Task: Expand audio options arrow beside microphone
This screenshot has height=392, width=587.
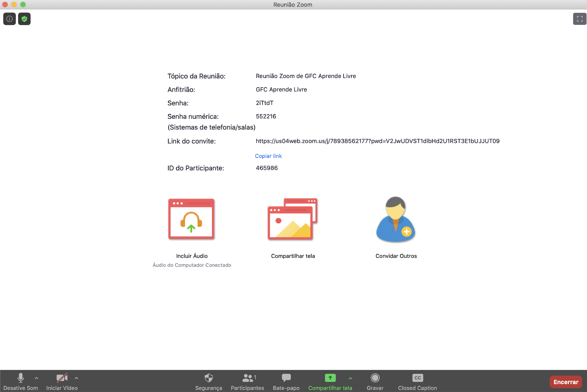Action: click(x=37, y=378)
